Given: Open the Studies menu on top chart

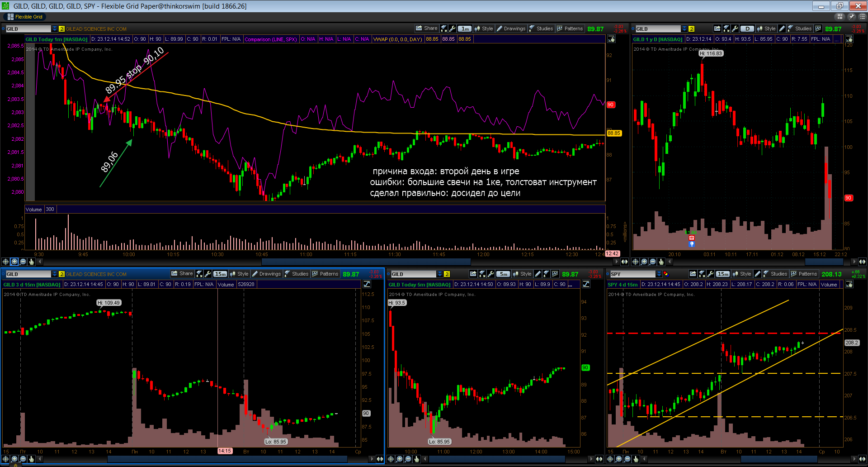Looking at the screenshot, I should (541, 29).
